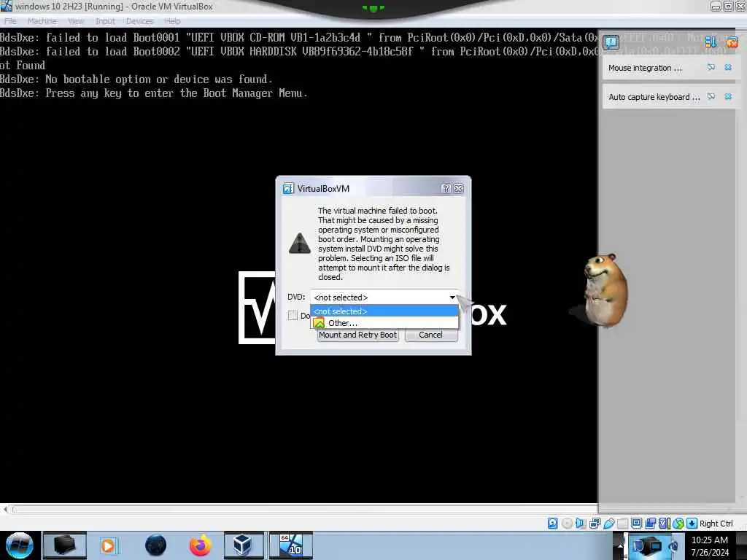This screenshot has height=560, width=747.
Task: Click Cancel in the boot failure dialog
Action: (430, 335)
